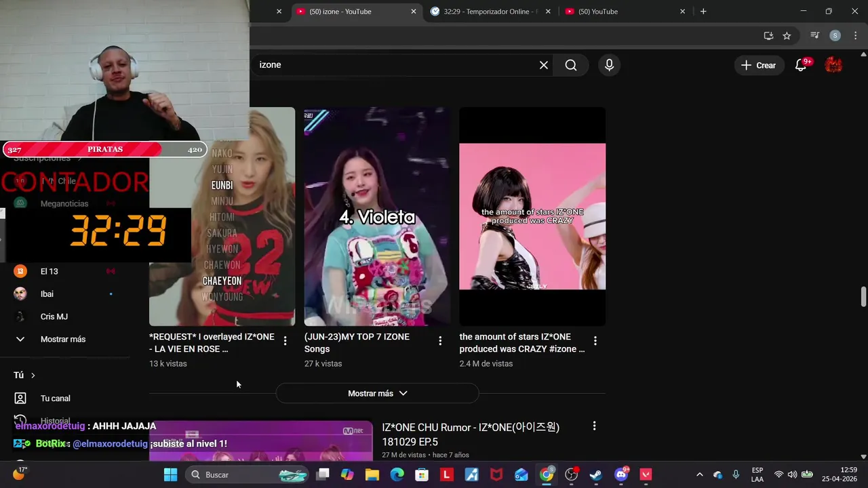The width and height of the screenshot is (868, 488).
Task: Switch to Chrome in the taskbar
Action: (547, 474)
